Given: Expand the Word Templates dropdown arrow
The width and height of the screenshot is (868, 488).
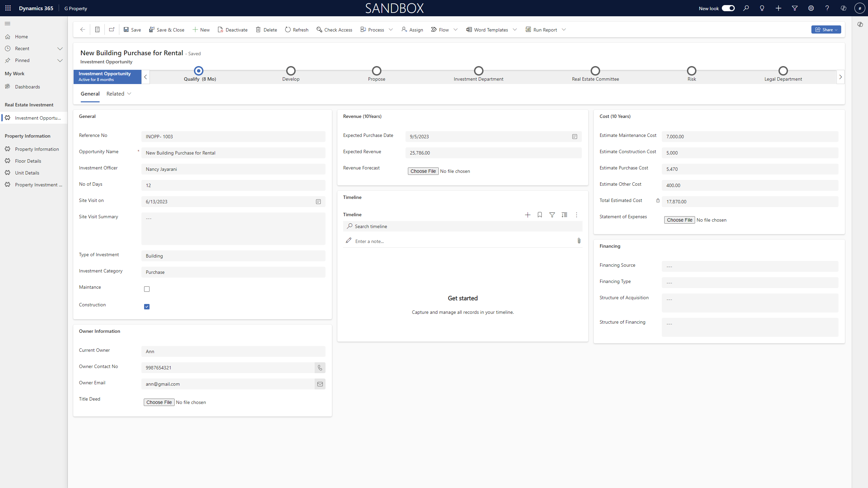Looking at the screenshot, I should [x=515, y=30].
